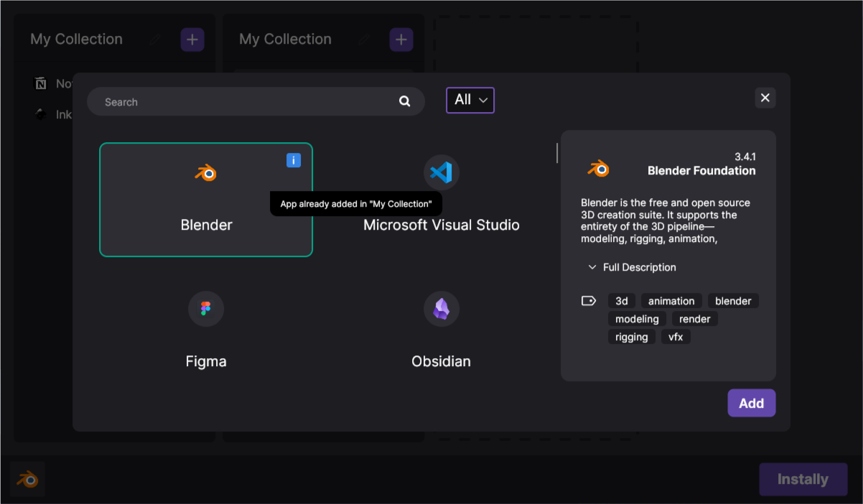Close the app picker dialog
Viewport: 863px width, 504px height.
tap(765, 98)
